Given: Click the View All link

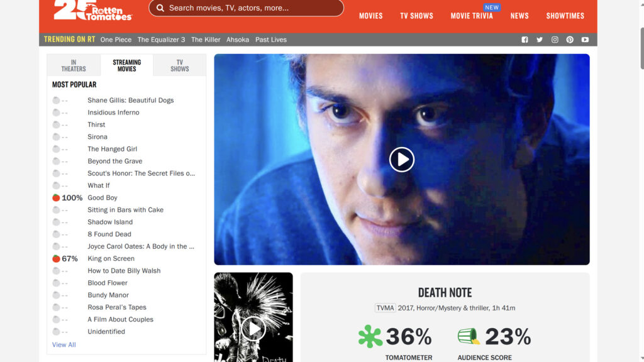Looking at the screenshot, I should coord(64,344).
